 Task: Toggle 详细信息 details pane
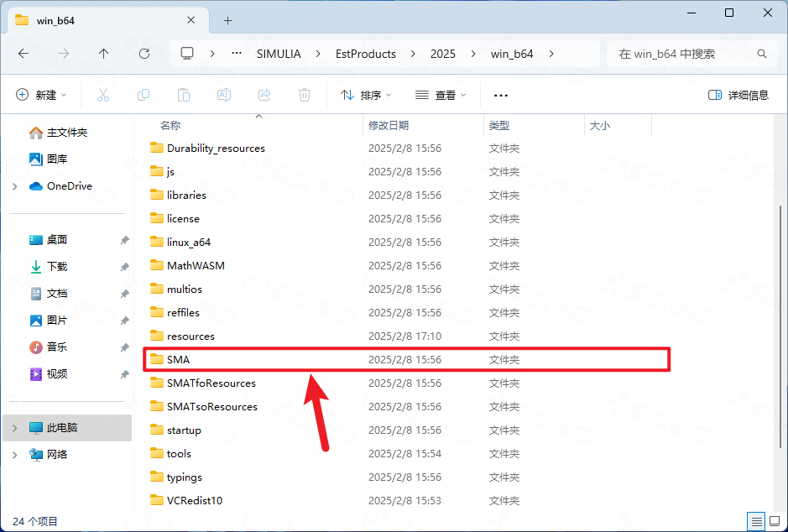tap(738, 95)
